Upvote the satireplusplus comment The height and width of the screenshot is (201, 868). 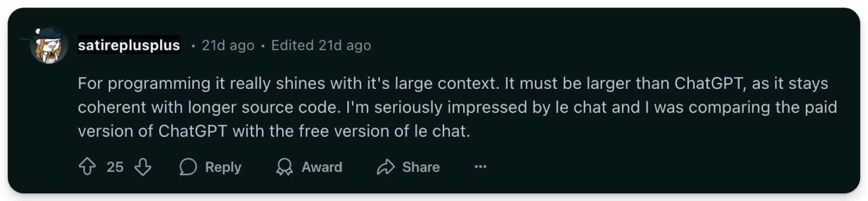pyautogui.click(x=87, y=167)
